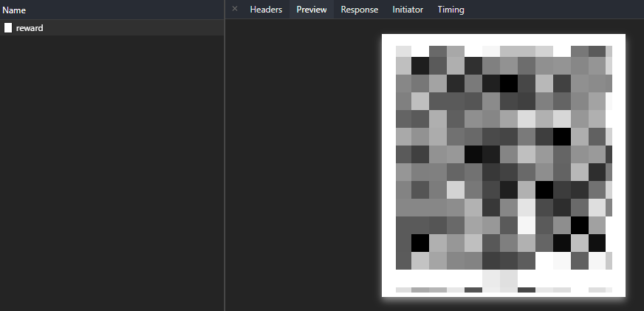This screenshot has width=644, height=311.
Task: Click the pixelated preview image
Action: pyautogui.click(x=504, y=165)
